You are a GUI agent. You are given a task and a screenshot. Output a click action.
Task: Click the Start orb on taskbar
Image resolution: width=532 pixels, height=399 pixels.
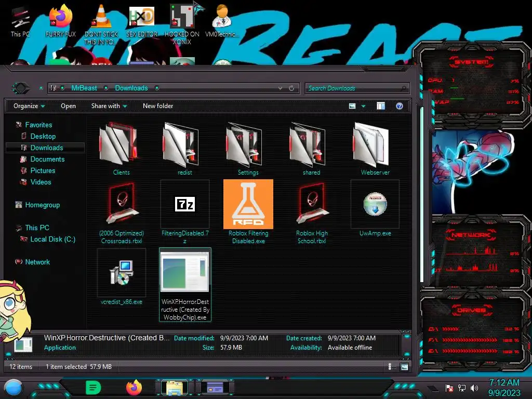click(14, 388)
